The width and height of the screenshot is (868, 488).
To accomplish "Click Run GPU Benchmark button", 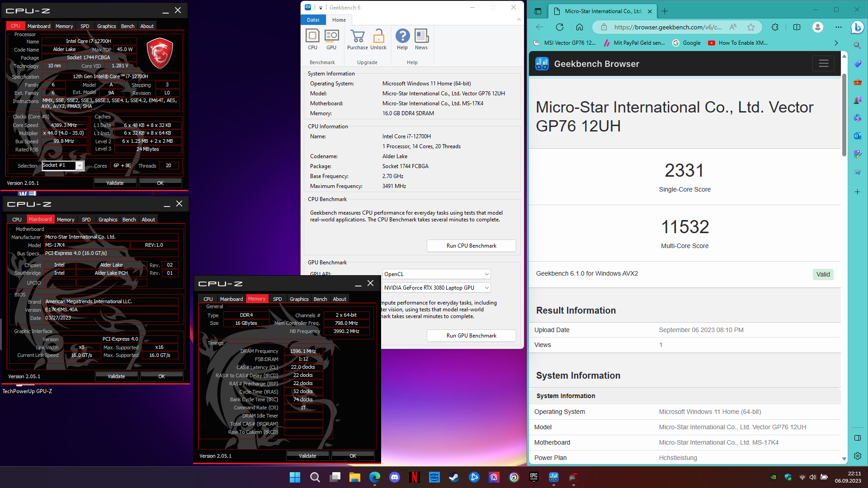I will click(x=471, y=336).
